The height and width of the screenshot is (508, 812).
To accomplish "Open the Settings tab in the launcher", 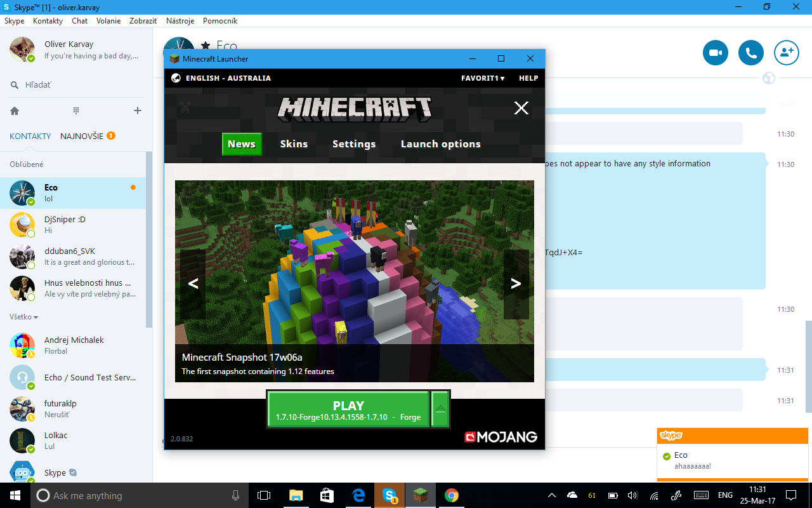I will pyautogui.click(x=354, y=144).
